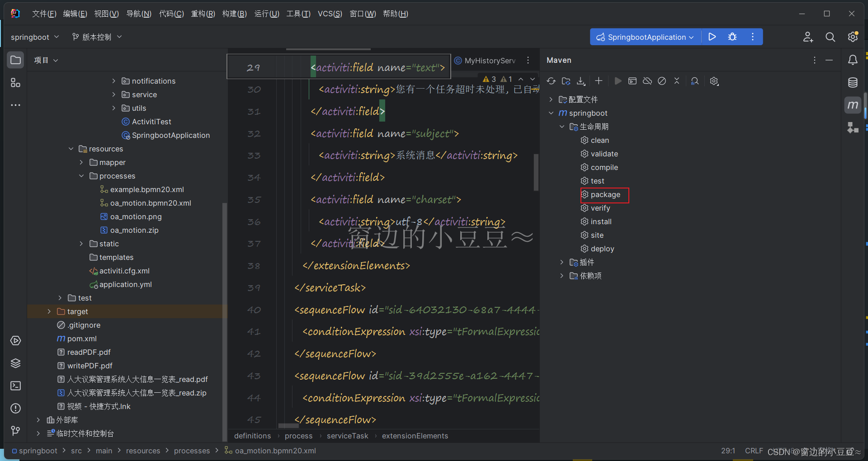Run the Maven package lifecycle goal
This screenshot has width=868, height=461.
(605, 194)
